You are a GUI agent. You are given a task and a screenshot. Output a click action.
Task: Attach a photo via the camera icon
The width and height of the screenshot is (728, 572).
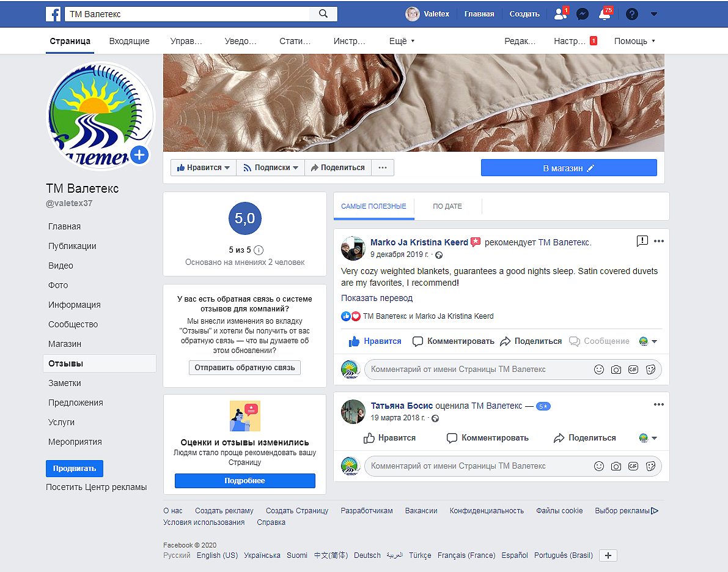tap(616, 370)
